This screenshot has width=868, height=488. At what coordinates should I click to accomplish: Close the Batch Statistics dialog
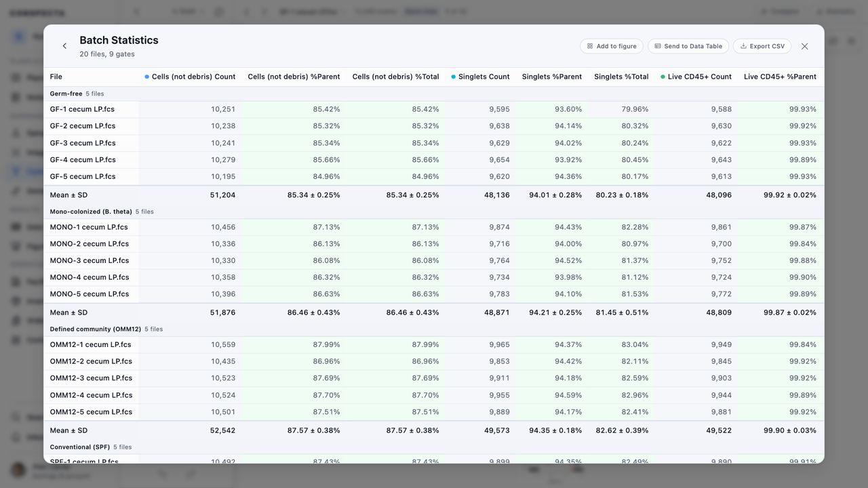click(x=805, y=46)
